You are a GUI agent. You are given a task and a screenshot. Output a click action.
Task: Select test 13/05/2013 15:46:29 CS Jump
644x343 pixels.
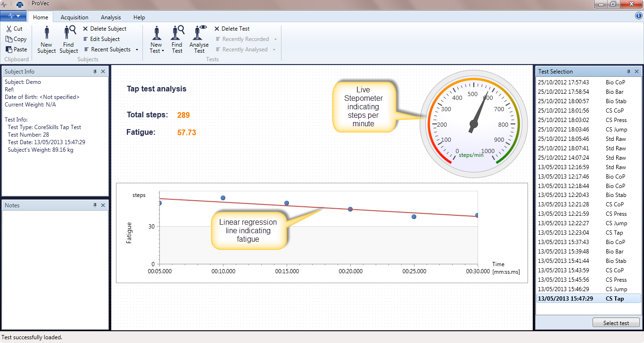point(589,289)
